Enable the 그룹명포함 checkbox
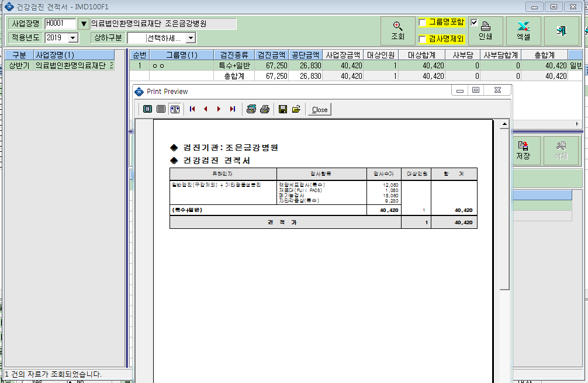The height and width of the screenshot is (383, 588). [422, 23]
